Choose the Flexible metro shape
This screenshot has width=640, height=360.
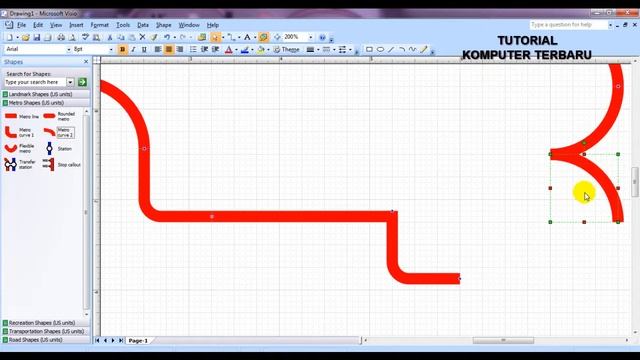(21, 148)
